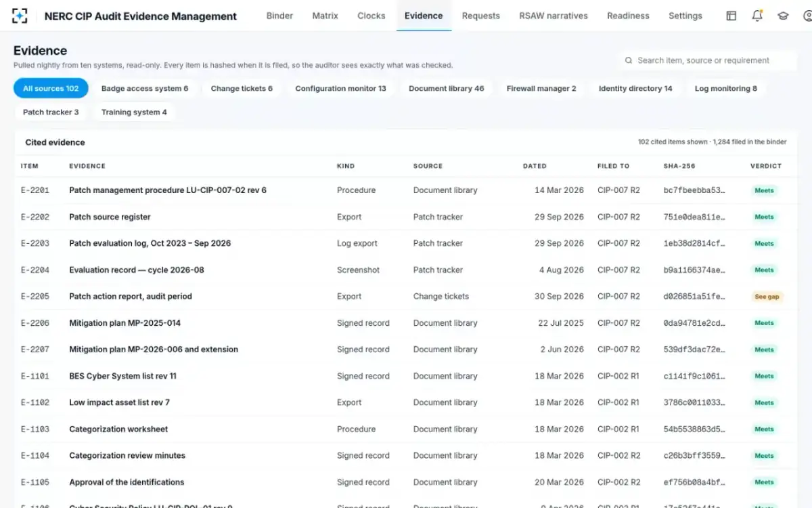Filter by Log monitoring 8
The width and height of the screenshot is (812, 508).
tap(726, 88)
